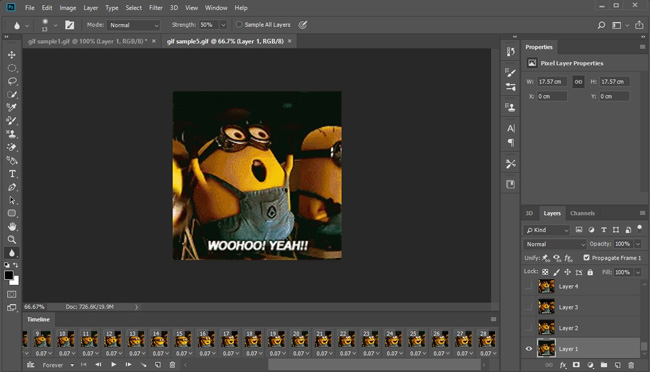Go to the first frame

[x=83, y=365]
